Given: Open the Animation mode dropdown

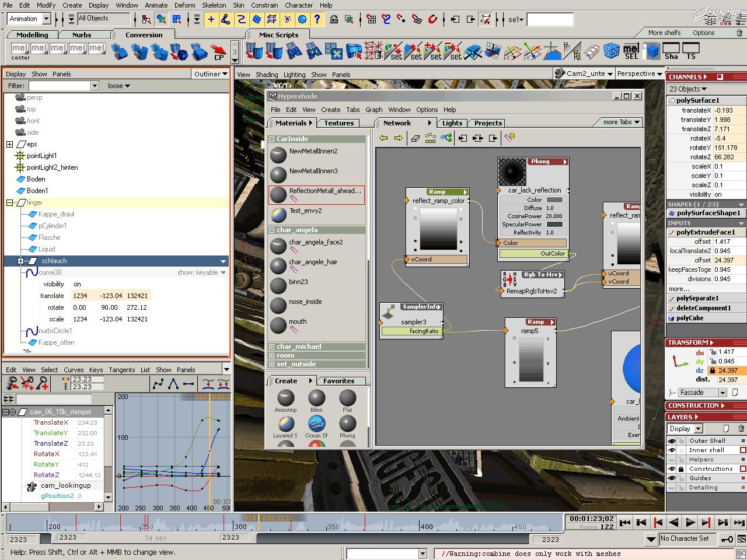Looking at the screenshot, I should pyautogui.click(x=47, y=19).
